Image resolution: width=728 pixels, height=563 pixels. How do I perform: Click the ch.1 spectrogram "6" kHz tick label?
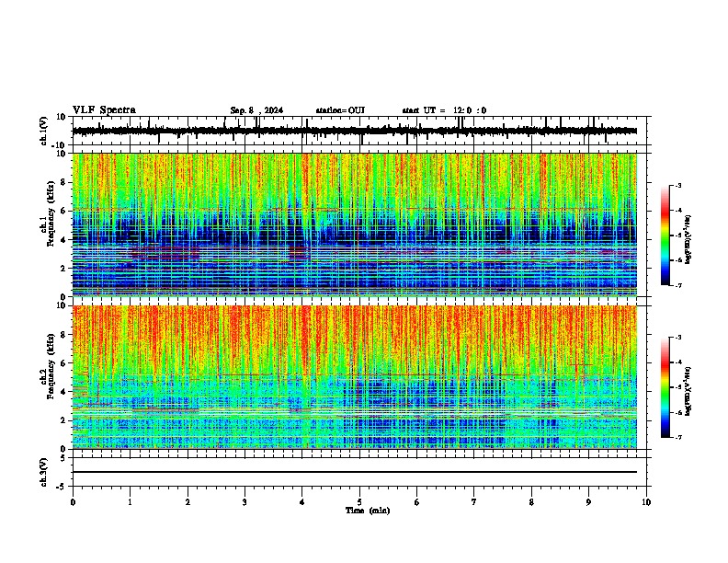(64, 212)
